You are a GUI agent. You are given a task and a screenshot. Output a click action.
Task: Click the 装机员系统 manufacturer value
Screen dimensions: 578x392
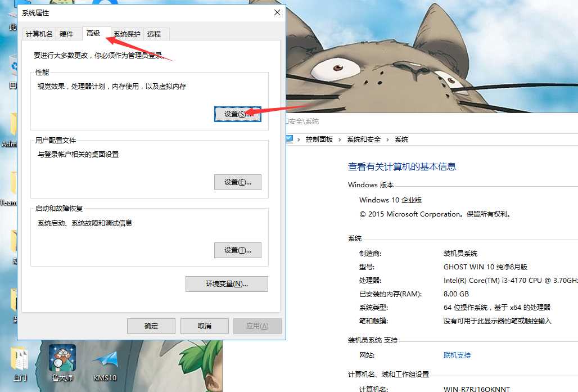coord(460,253)
